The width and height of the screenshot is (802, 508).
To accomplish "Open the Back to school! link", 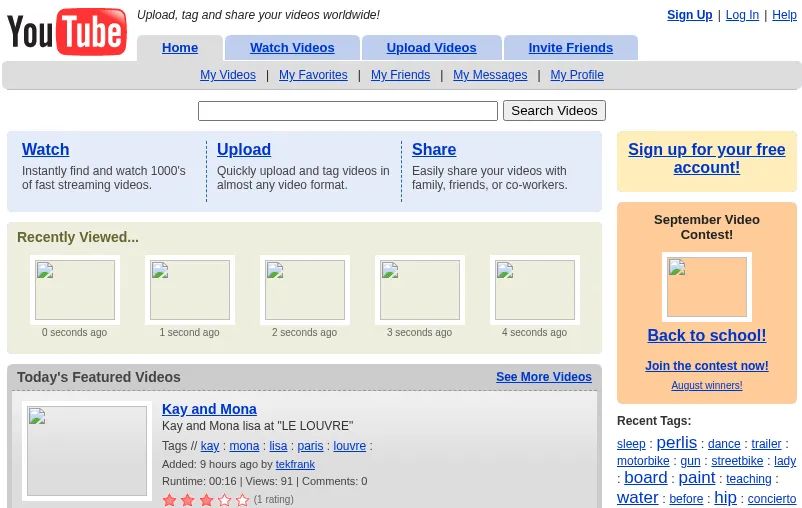I will click(707, 335).
